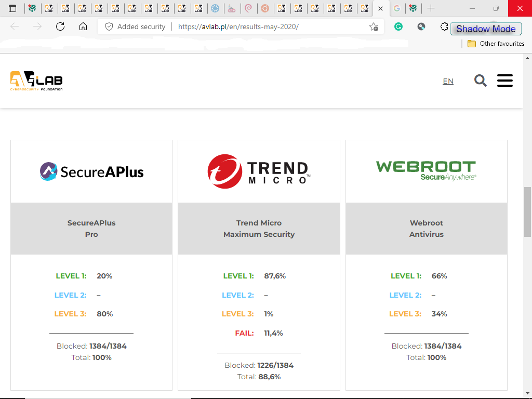Click the Shadow Mode button
The image size is (532, 399).
pyautogui.click(x=486, y=29)
